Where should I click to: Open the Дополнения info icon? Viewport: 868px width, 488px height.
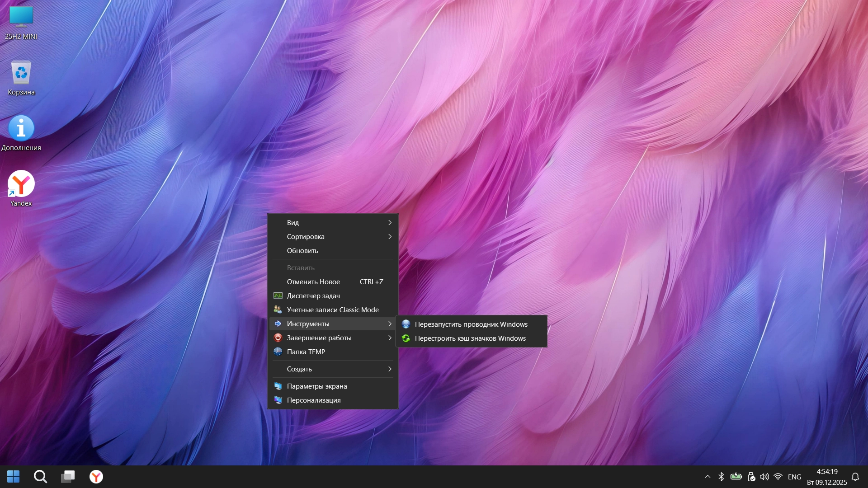21,129
